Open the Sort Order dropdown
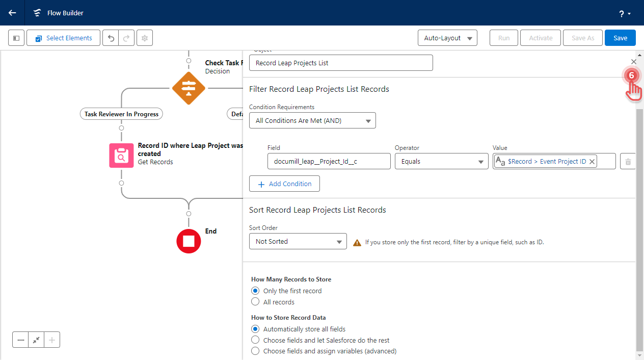Screen dimensions: 644x360 (298, 242)
